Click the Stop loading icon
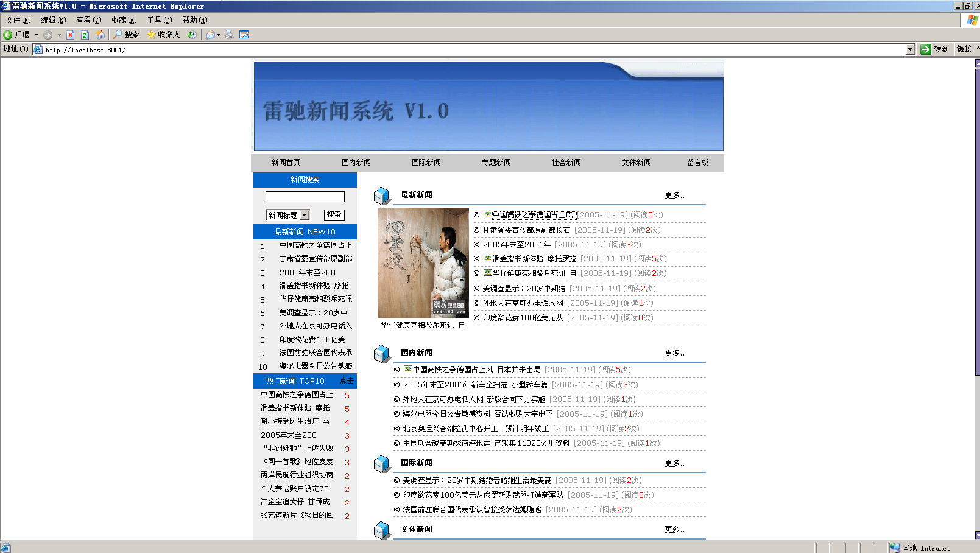The image size is (980, 553). point(69,35)
